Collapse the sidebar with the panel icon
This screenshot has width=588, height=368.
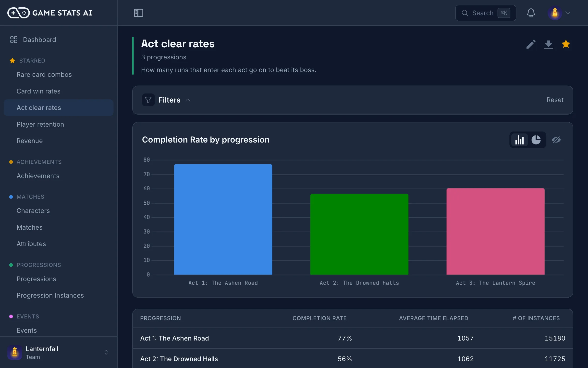(139, 13)
